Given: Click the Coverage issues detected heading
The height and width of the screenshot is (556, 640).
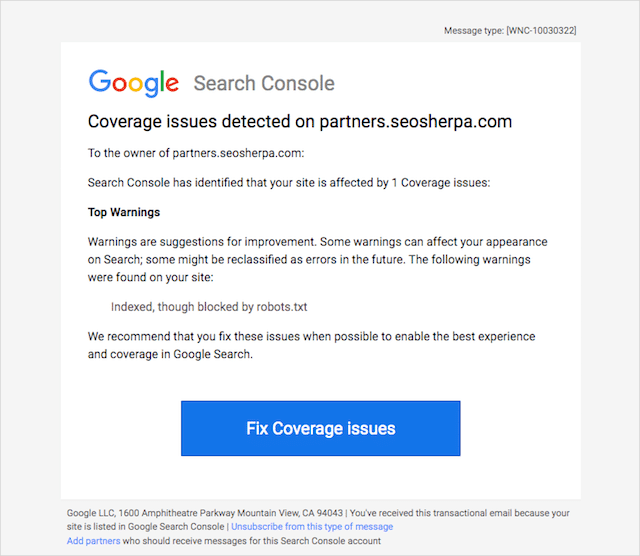Looking at the screenshot, I should click(300, 122).
